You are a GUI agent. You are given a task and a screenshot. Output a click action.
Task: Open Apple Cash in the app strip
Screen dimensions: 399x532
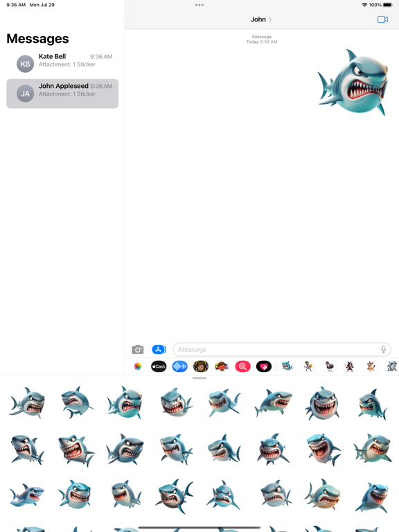[x=159, y=366]
